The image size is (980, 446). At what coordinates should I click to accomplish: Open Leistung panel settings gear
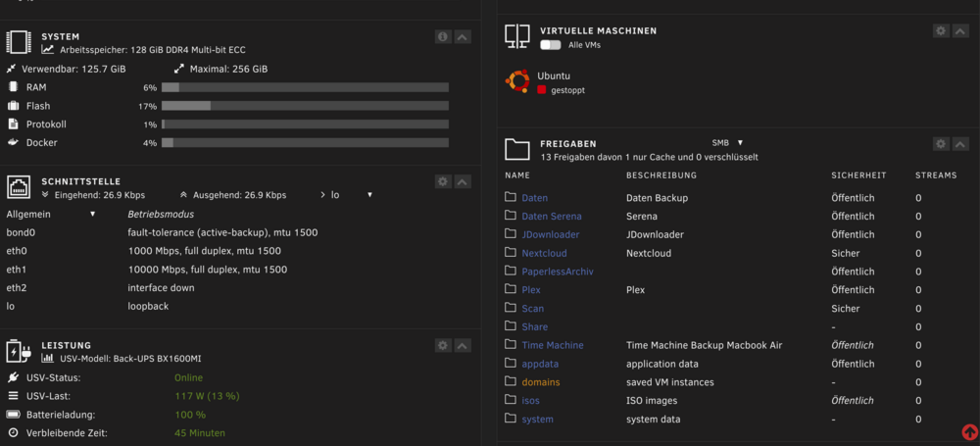click(x=443, y=345)
